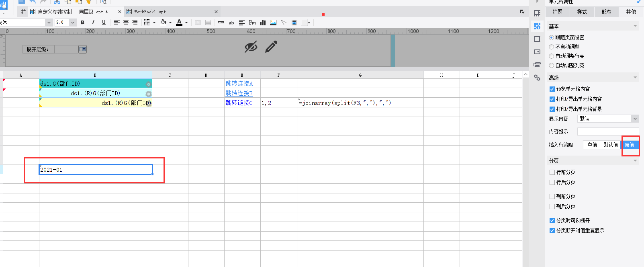
Task: Insert rich text via the lines icon
Action: 242,23
